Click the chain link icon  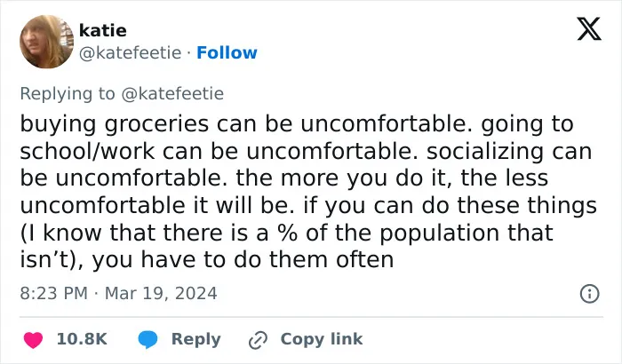click(258, 340)
